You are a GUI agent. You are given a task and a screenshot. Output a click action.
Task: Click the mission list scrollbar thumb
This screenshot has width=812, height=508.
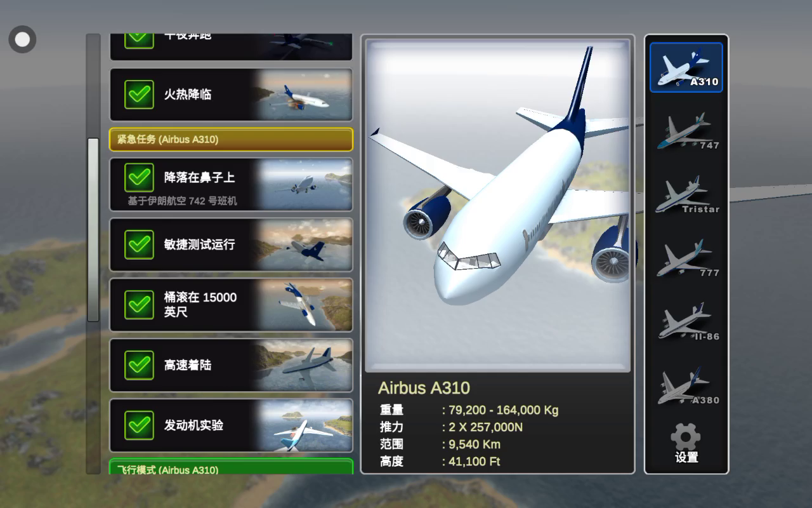(93, 230)
